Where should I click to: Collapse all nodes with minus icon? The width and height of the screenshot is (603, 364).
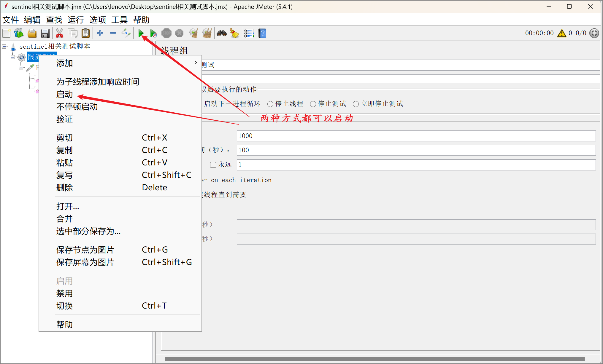pos(113,33)
